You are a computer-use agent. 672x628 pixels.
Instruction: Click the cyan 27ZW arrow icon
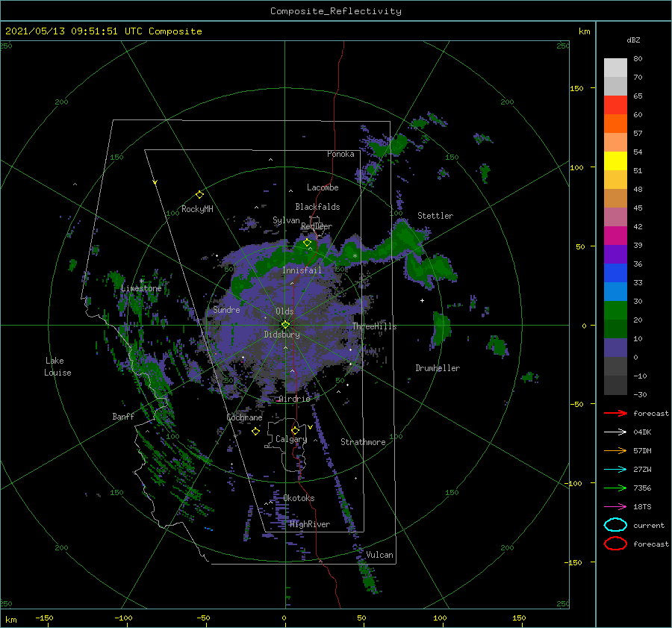coord(615,470)
